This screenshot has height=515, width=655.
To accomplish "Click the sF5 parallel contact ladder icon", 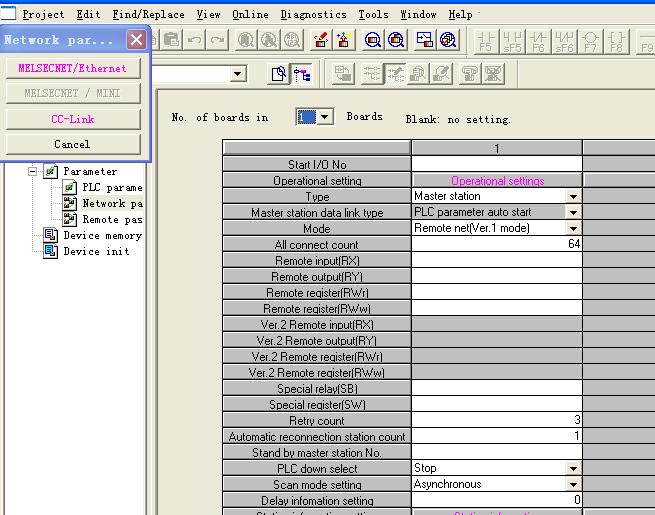I will coord(513,40).
